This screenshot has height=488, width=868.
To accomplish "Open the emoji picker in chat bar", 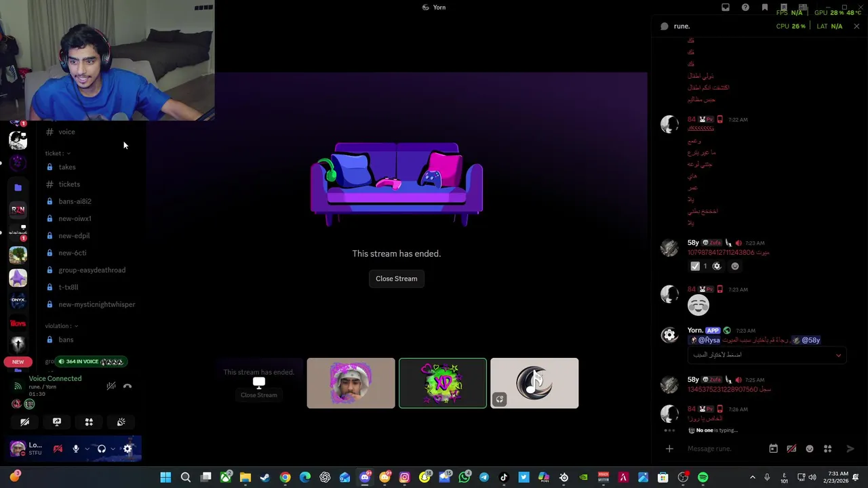I will [x=810, y=449].
